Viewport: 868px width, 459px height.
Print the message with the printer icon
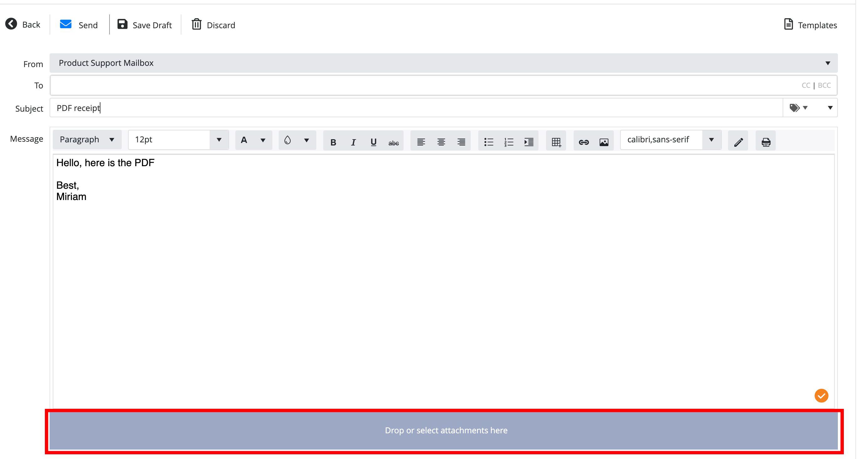pyautogui.click(x=766, y=142)
